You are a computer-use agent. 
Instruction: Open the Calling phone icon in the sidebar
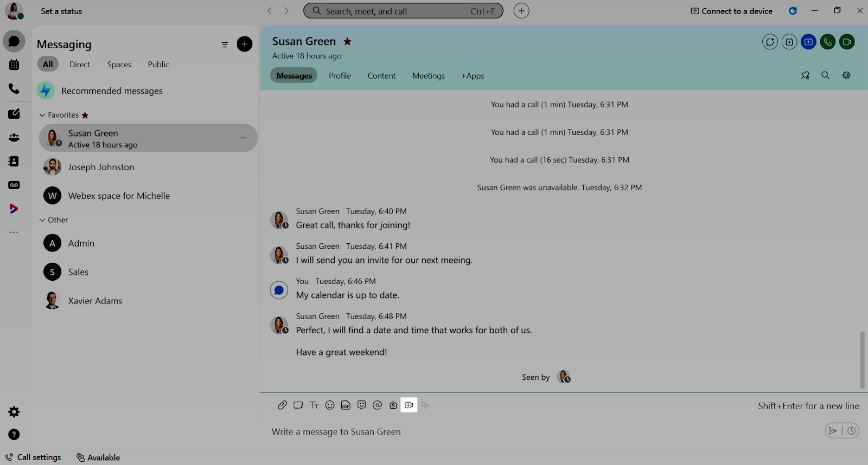(x=14, y=88)
